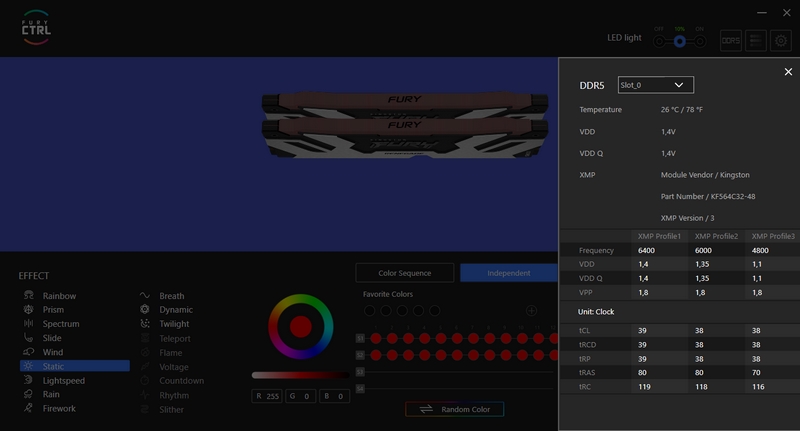
Task: Select the Teleport effect icon
Action: pyautogui.click(x=145, y=338)
